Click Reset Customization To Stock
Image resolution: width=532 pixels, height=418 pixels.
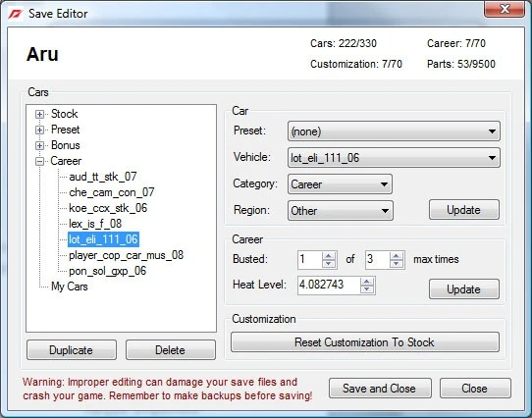pos(365,342)
